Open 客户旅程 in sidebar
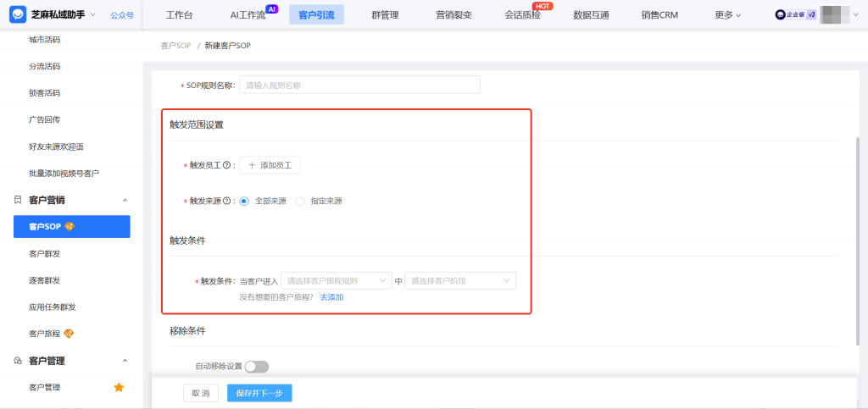 [x=44, y=334]
